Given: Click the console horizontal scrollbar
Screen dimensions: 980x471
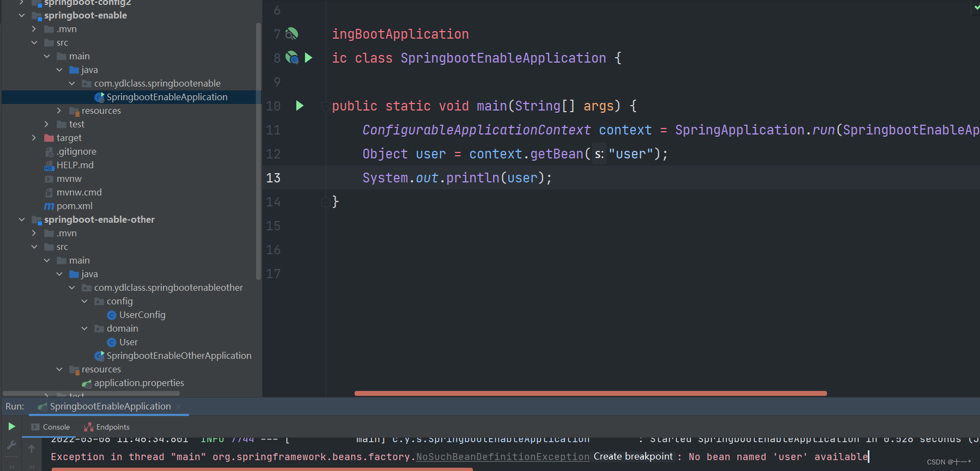Looking at the screenshot, I should click(262, 469).
